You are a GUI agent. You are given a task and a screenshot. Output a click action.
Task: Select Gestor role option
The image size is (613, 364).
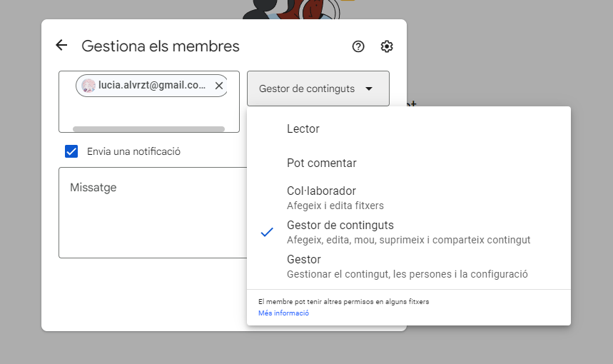(x=408, y=266)
